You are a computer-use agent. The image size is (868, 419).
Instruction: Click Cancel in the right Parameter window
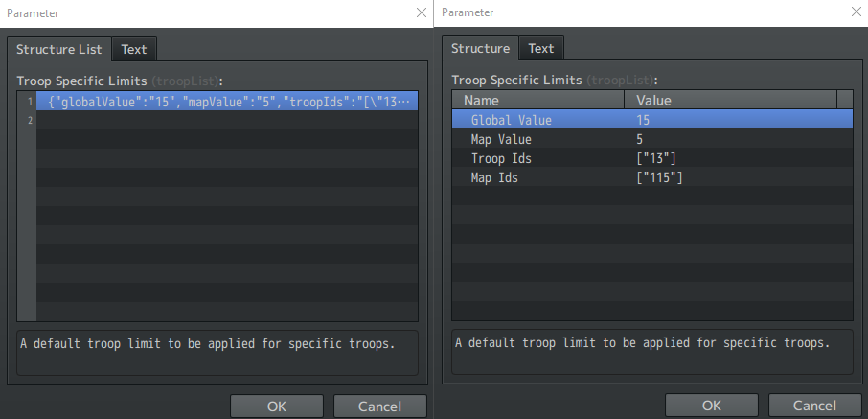[815, 406]
